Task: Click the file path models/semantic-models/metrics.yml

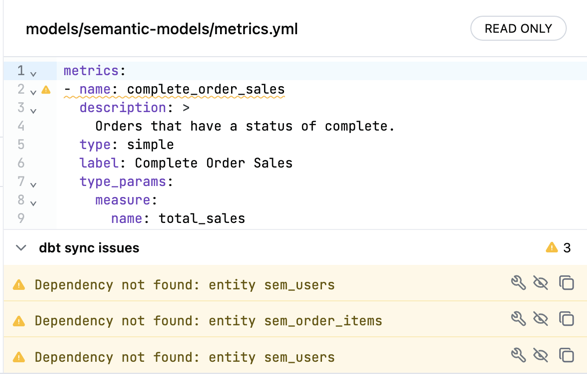Action: coord(162,29)
